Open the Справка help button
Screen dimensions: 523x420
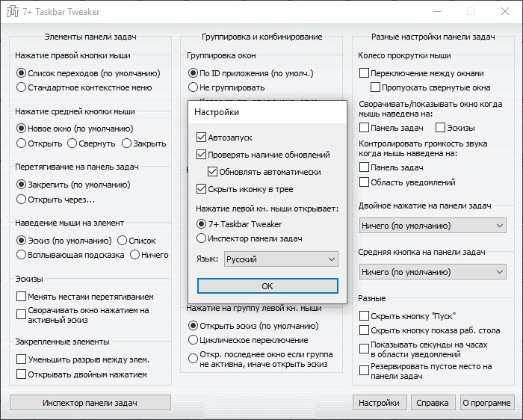pos(433,403)
